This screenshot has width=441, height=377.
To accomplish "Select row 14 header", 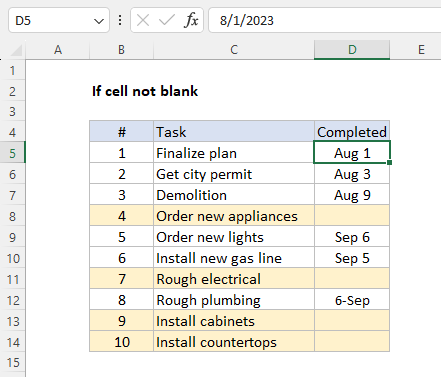I will (x=13, y=342).
